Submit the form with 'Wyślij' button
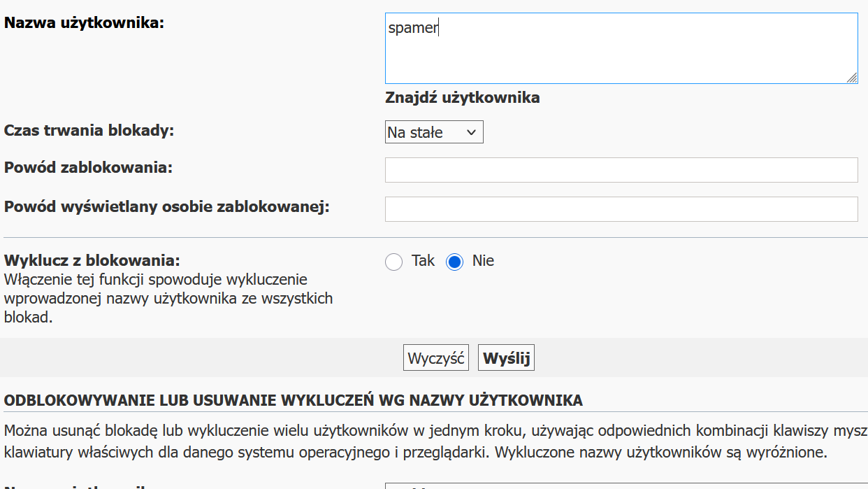Screen dimensions: 868x489 pos(506,358)
